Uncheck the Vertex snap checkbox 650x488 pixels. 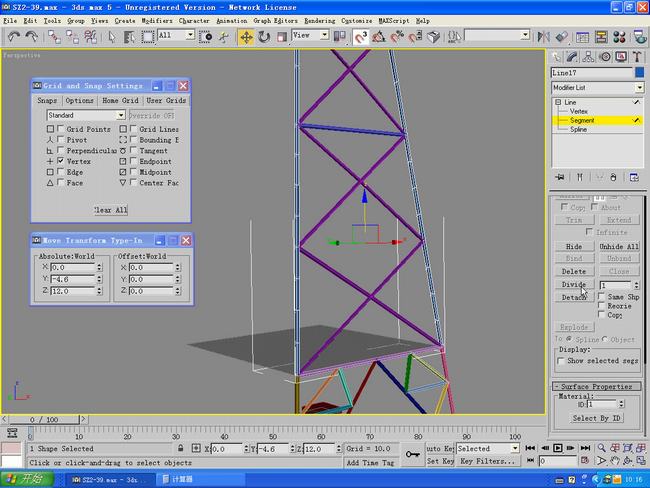pos(61,161)
